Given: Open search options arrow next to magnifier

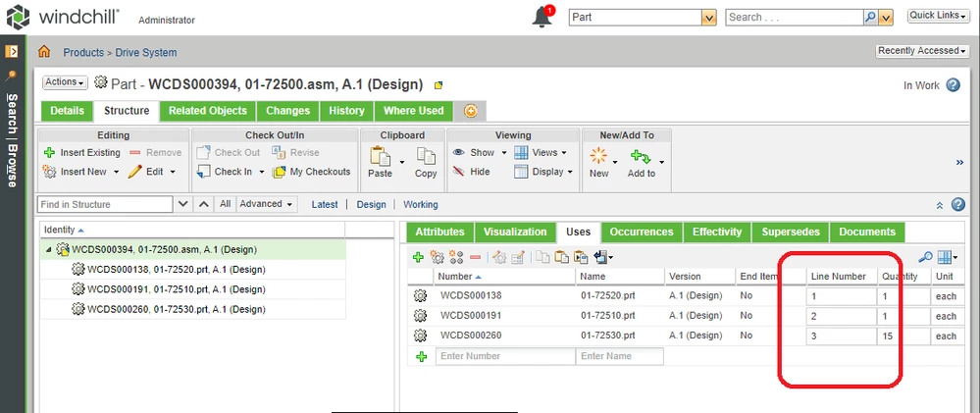Looking at the screenshot, I should point(887,18).
